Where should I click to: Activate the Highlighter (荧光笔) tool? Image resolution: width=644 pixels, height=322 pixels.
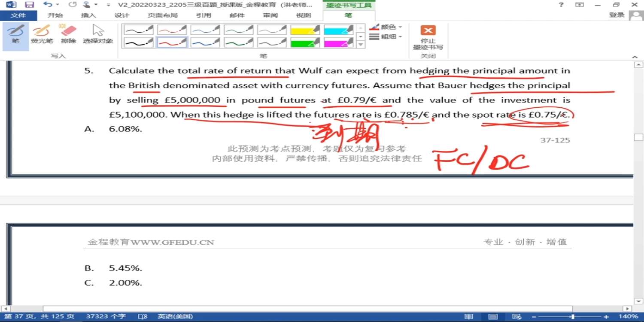point(42,34)
